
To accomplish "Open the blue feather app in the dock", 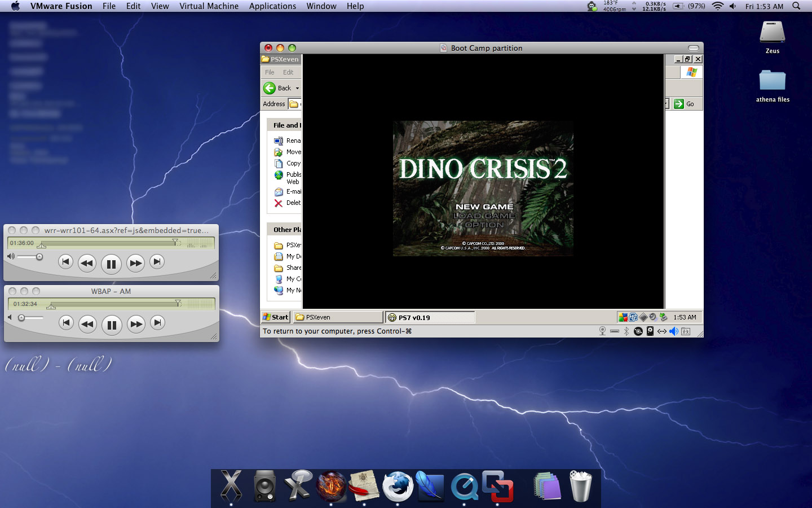I will [430, 485].
